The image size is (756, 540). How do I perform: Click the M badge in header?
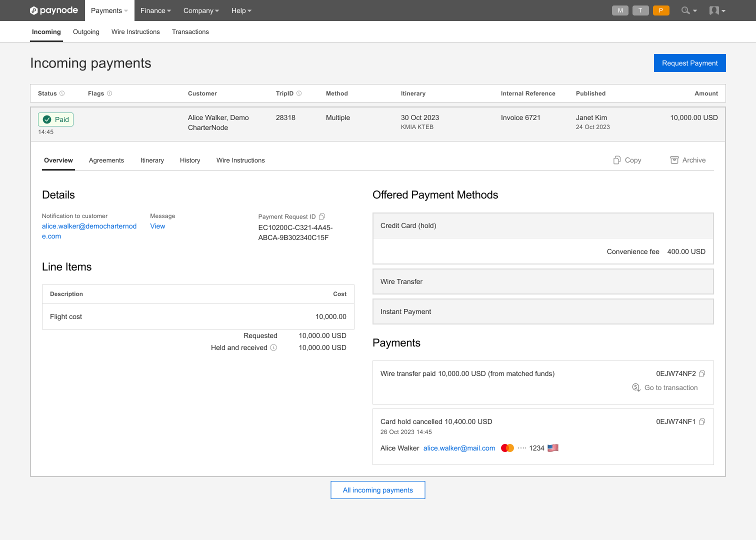[x=620, y=10]
